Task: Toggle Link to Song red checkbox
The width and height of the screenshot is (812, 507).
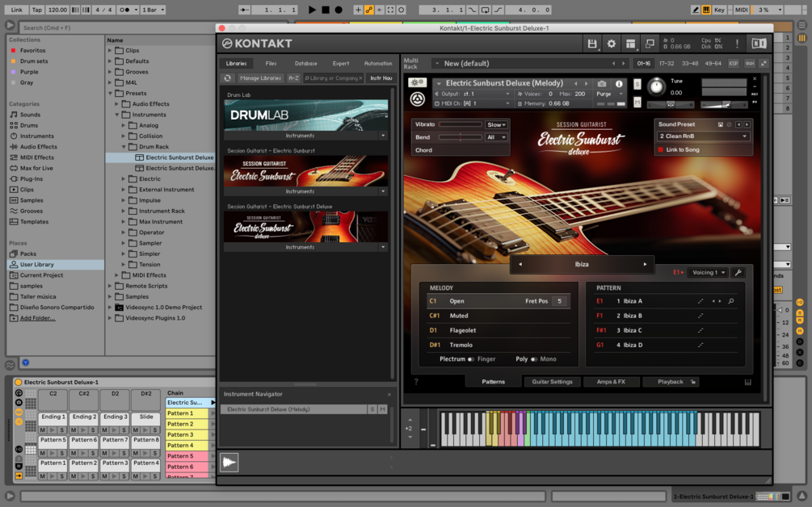Action: 661,150
